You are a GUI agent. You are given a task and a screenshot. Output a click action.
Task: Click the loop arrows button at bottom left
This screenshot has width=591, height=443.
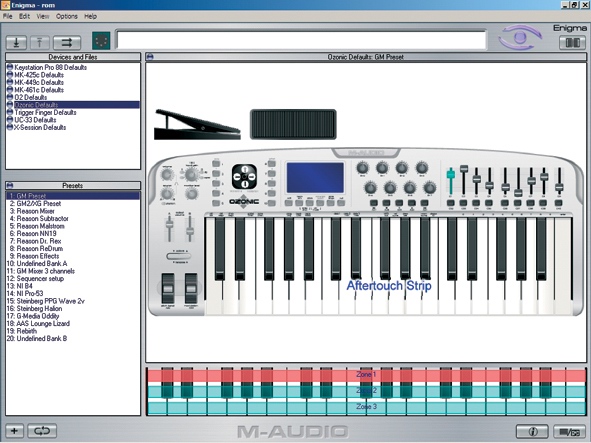(42, 431)
